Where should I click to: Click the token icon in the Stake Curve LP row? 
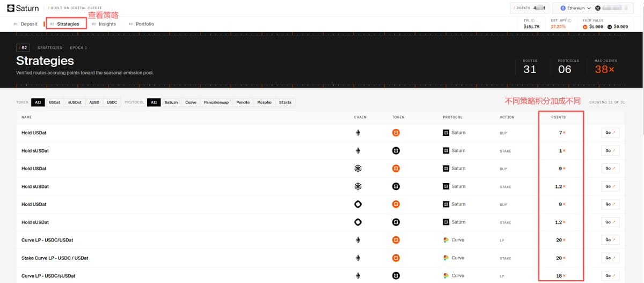[396, 258]
